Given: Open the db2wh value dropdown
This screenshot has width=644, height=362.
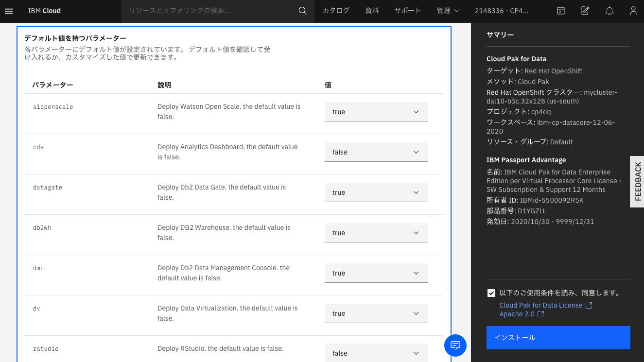Looking at the screenshot, I should (376, 233).
